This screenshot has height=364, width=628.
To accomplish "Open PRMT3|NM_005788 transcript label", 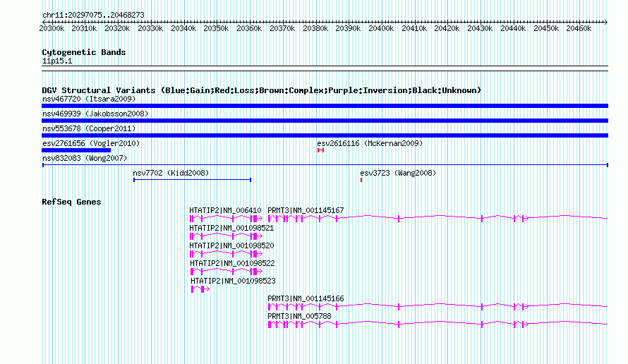I will pos(299,316).
